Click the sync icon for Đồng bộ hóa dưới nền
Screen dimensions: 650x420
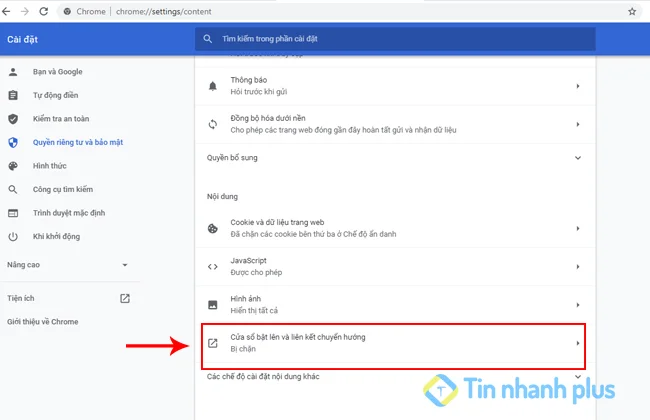tap(213, 124)
